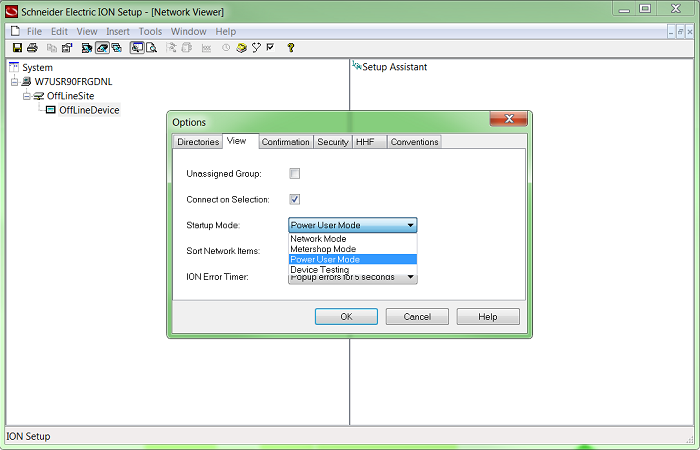Open the Tools menu
The width and height of the screenshot is (700, 450).
pyautogui.click(x=150, y=32)
